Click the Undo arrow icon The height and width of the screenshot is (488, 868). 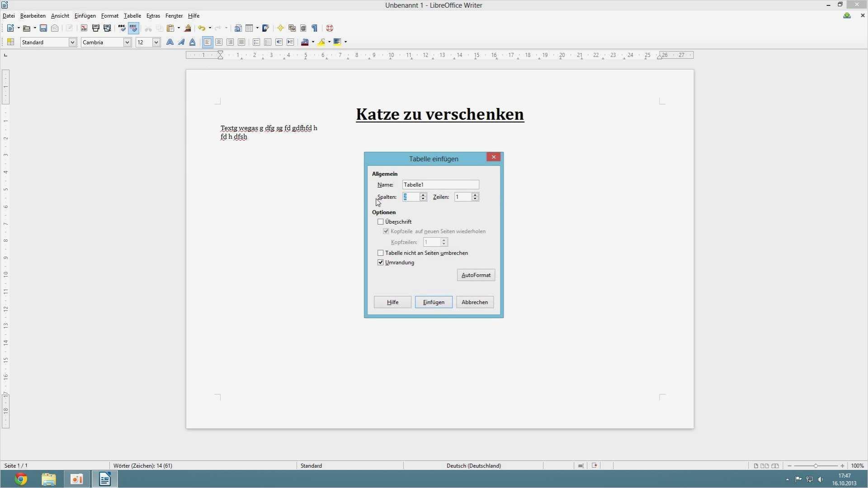pyautogui.click(x=202, y=28)
